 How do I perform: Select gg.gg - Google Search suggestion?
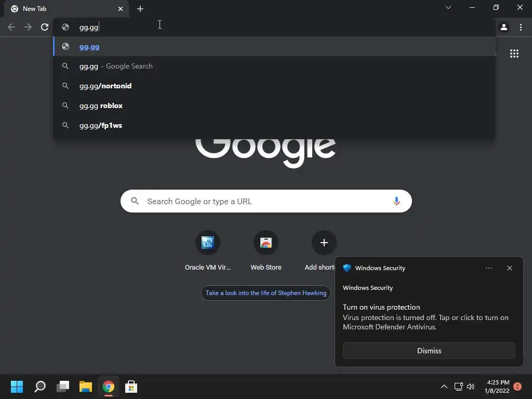click(274, 66)
